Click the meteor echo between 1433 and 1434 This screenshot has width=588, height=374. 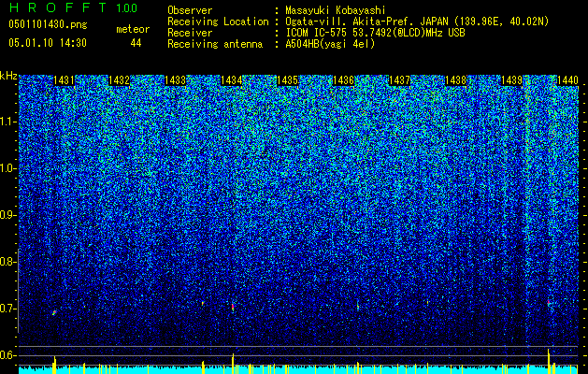coord(203,303)
